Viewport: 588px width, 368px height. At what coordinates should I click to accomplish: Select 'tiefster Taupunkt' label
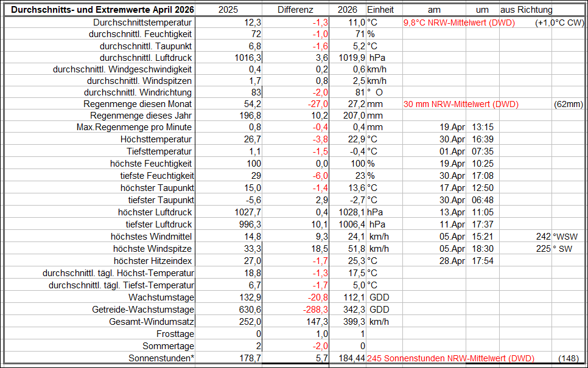pyautogui.click(x=161, y=200)
